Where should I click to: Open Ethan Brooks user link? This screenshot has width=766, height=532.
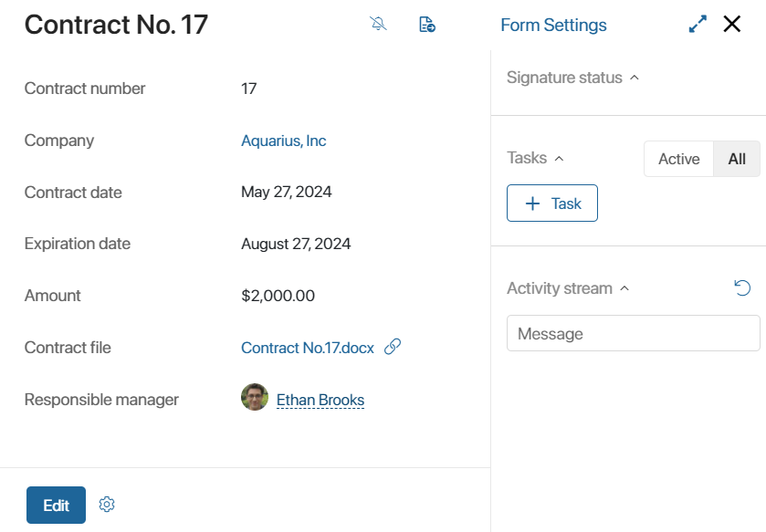[x=320, y=400]
